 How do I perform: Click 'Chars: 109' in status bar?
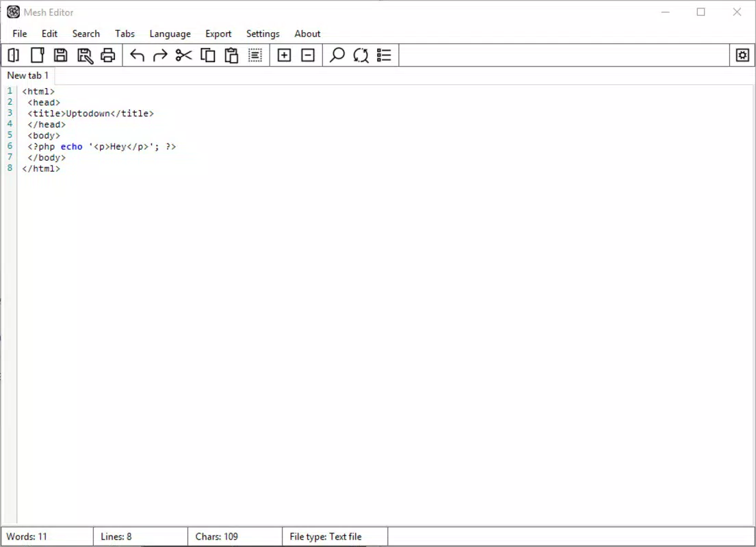point(216,536)
